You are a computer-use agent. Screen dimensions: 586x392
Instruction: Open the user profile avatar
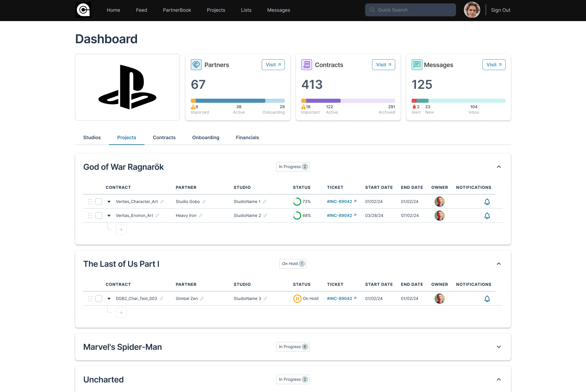tap(472, 10)
